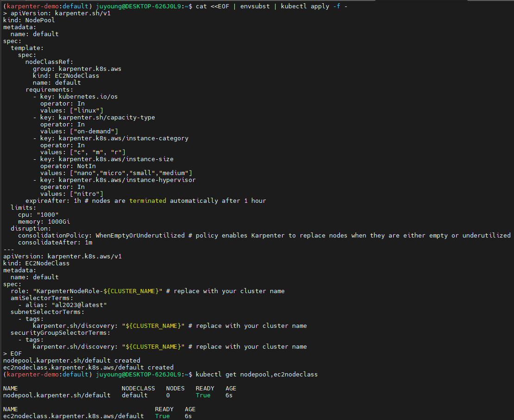
Task: Click 'nodepool.karpenter.sh/default' in results table
Action: (x=57, y=395)
